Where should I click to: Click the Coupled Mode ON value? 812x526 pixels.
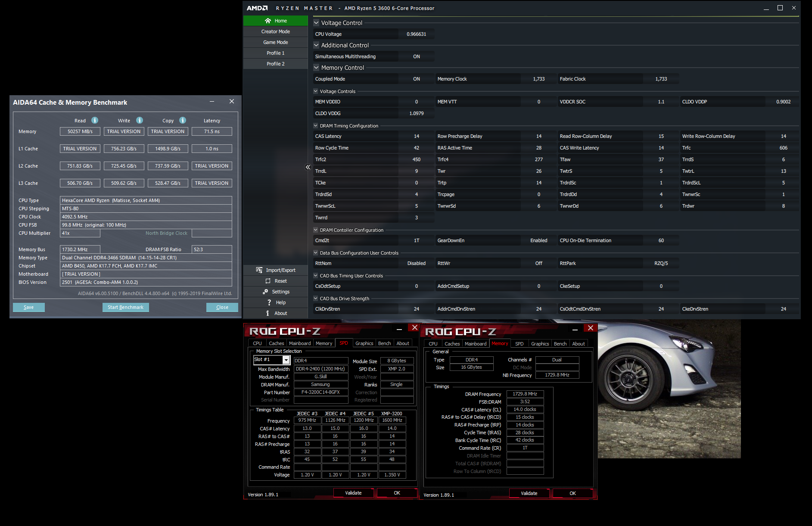click(417, 79)
